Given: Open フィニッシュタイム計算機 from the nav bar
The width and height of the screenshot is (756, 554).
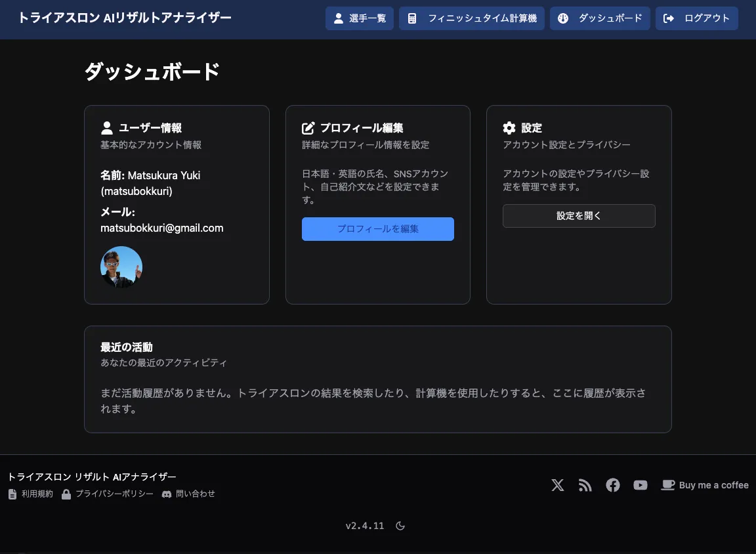Looking at the screenshot, I should point(471,18).
